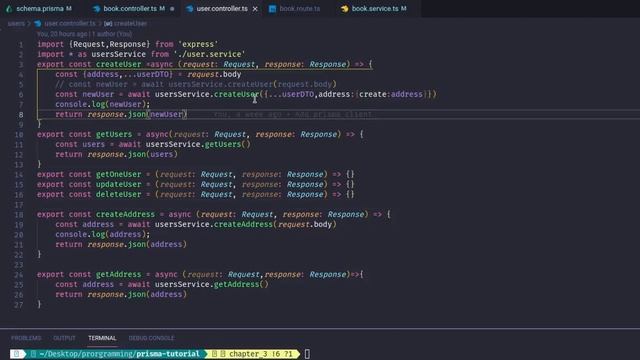
Task: Click usersService.createAddress call on line 19
Action: [x=213, y=224]
